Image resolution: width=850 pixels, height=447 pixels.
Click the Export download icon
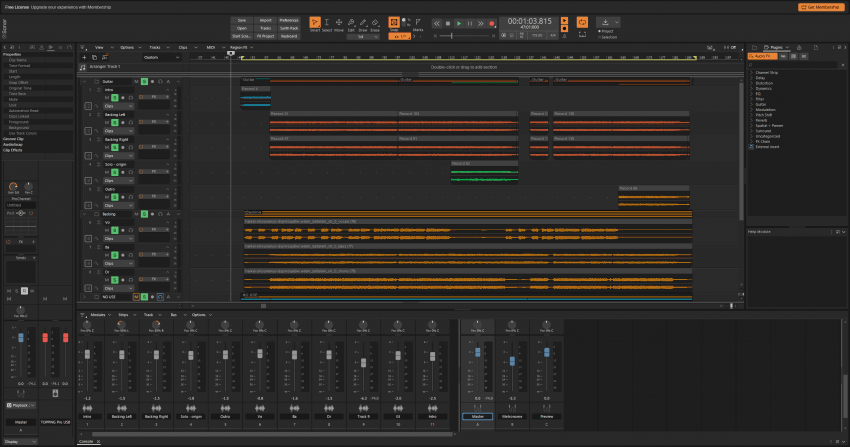607,21
